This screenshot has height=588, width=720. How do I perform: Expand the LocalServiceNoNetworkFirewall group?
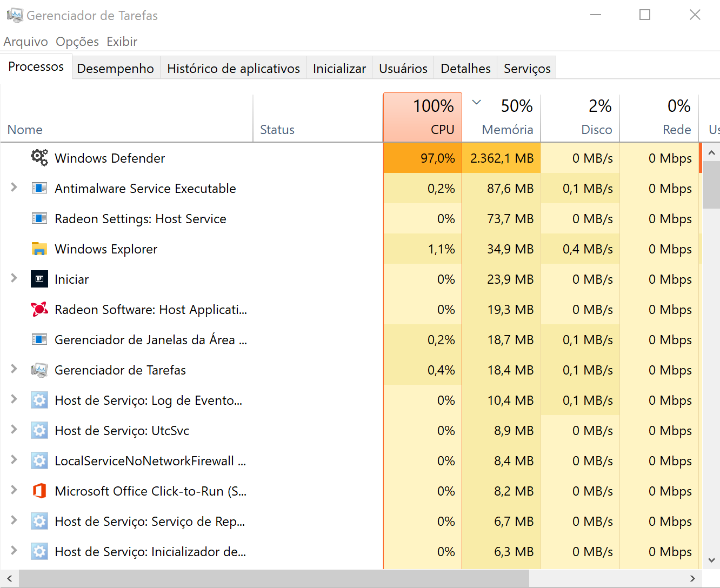click(x=14, y=459)
